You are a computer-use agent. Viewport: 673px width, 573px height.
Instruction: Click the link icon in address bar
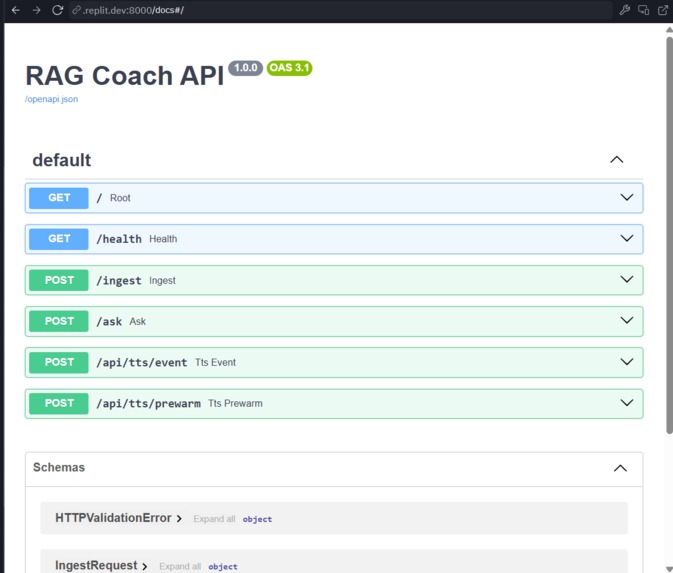(76, 10)
